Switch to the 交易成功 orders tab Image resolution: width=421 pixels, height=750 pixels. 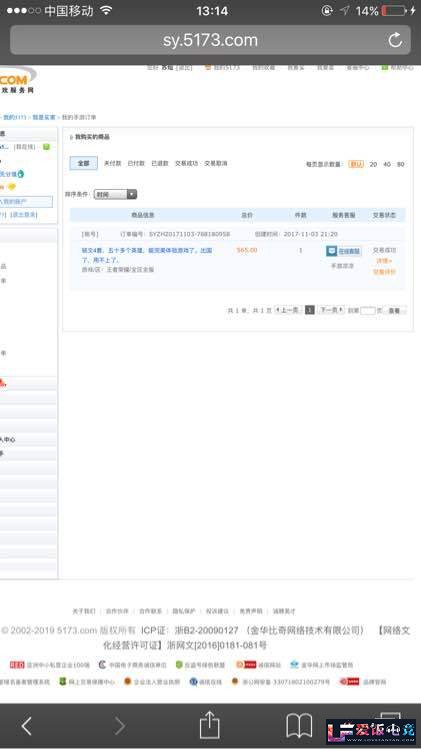[x=186, y=164]
